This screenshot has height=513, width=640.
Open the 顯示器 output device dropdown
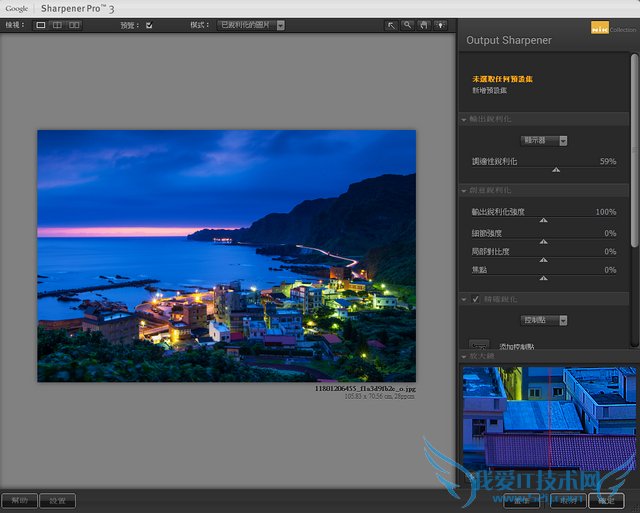(x=544, y=141)
